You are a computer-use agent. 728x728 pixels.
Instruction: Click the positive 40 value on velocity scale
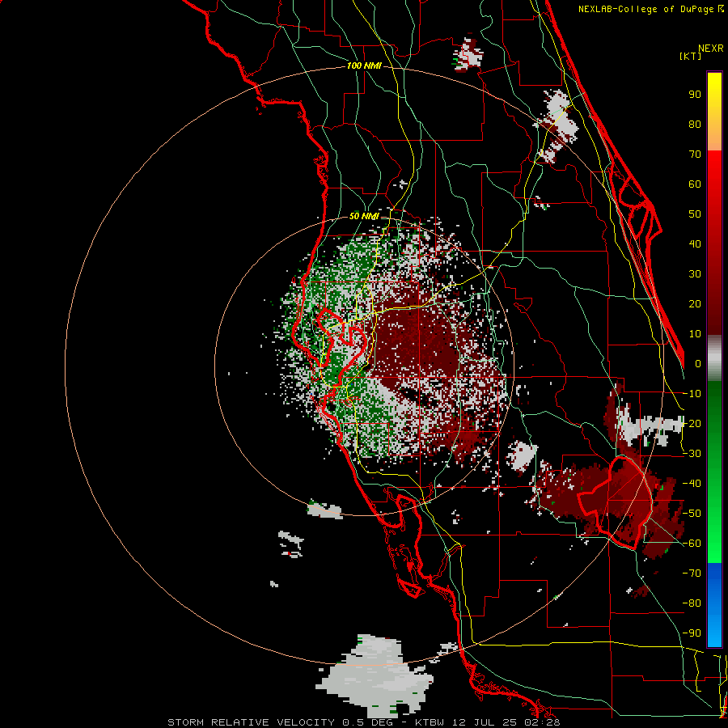coord(695,243)
